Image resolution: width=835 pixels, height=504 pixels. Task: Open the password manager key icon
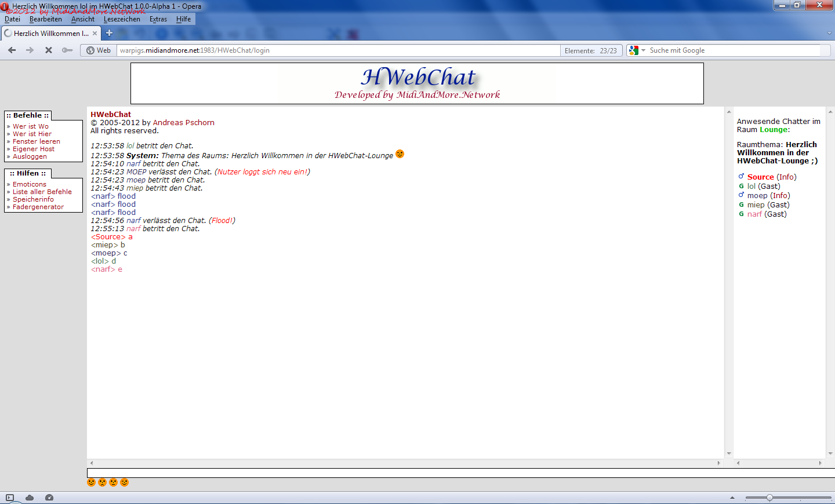pos(67,50)
